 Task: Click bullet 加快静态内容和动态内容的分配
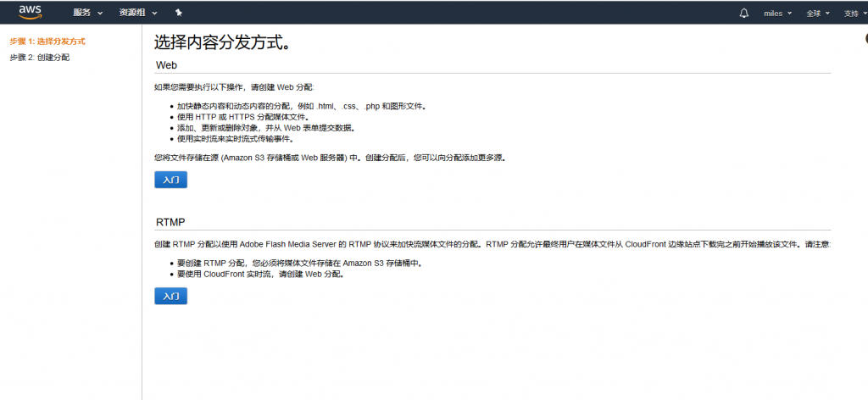(x=301, y=106)
